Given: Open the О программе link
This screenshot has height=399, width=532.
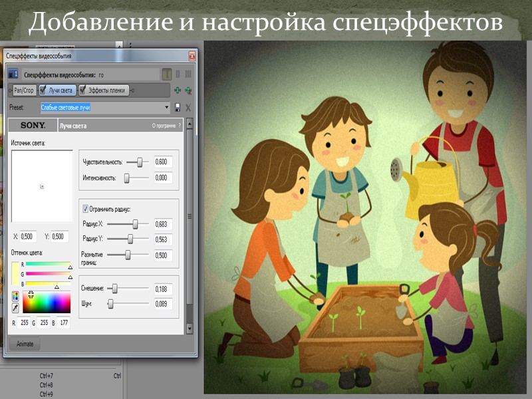Looking at the screenshot, I should pos(164,126).
